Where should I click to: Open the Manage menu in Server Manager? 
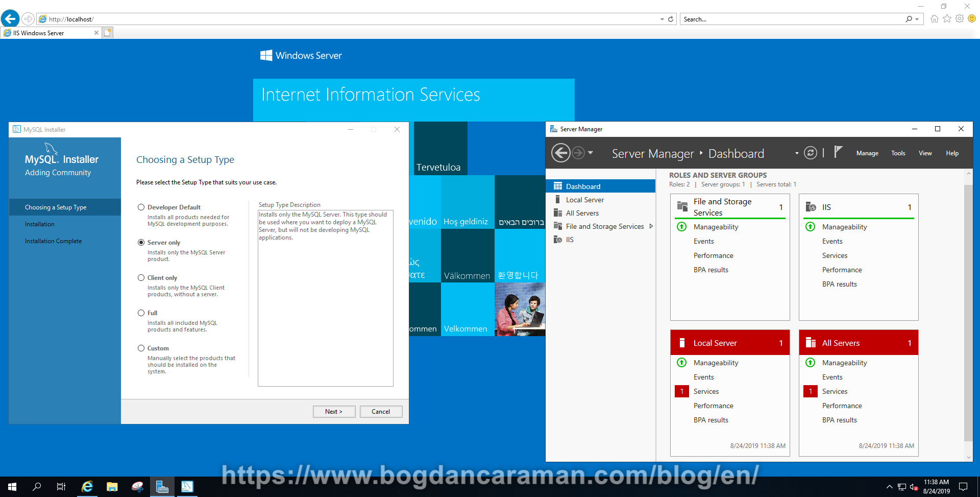[x=867, y=153]
